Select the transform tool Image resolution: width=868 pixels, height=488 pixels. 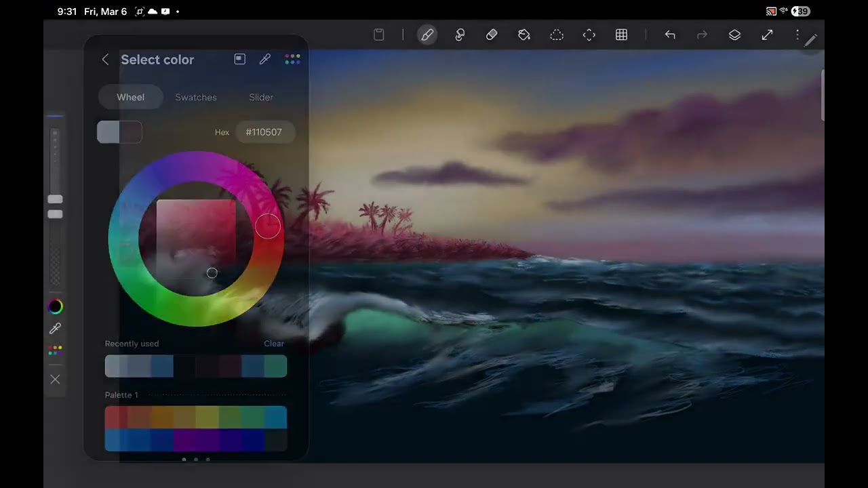[x=589, y=35]
